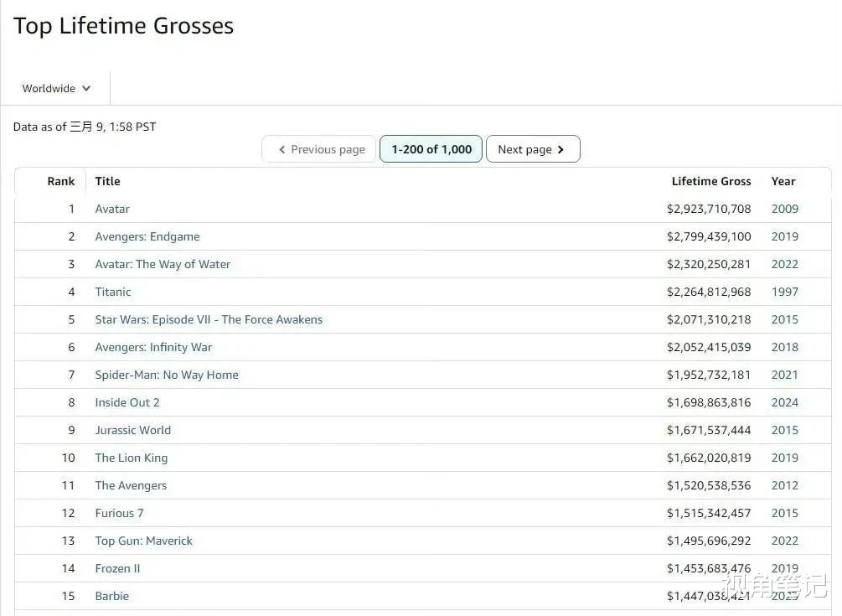Open the Titanic movie link
Screen dimensions: 842x616
pyautogui.click(x=113, y=292)
